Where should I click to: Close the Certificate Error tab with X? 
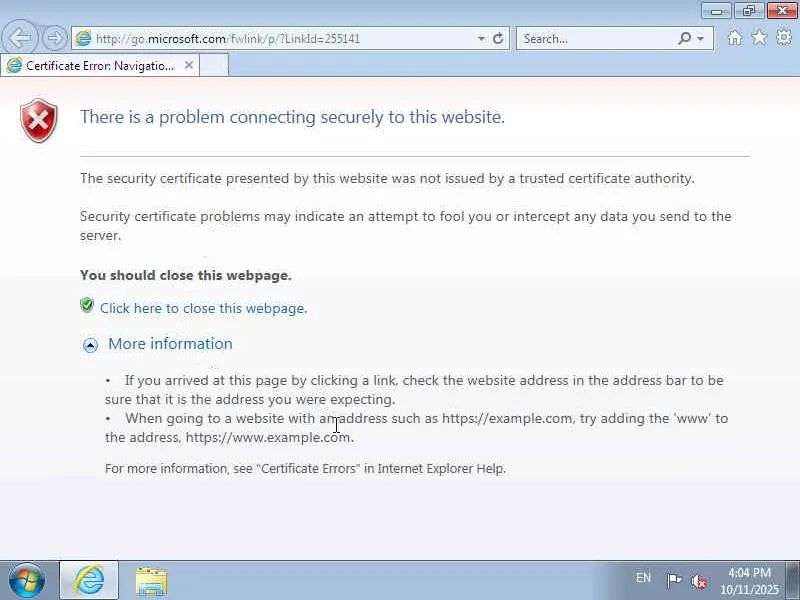click(189, 65)
